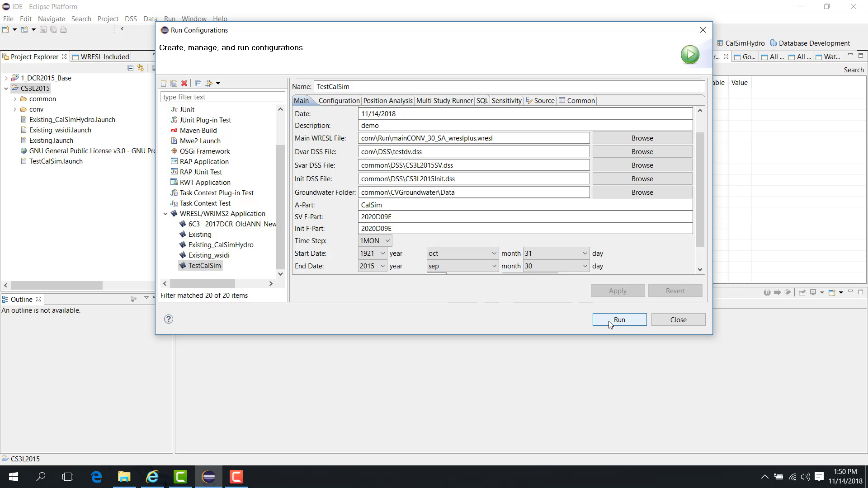
Task: Open the Eclipse taskbar icon
Action: (208, 477)
